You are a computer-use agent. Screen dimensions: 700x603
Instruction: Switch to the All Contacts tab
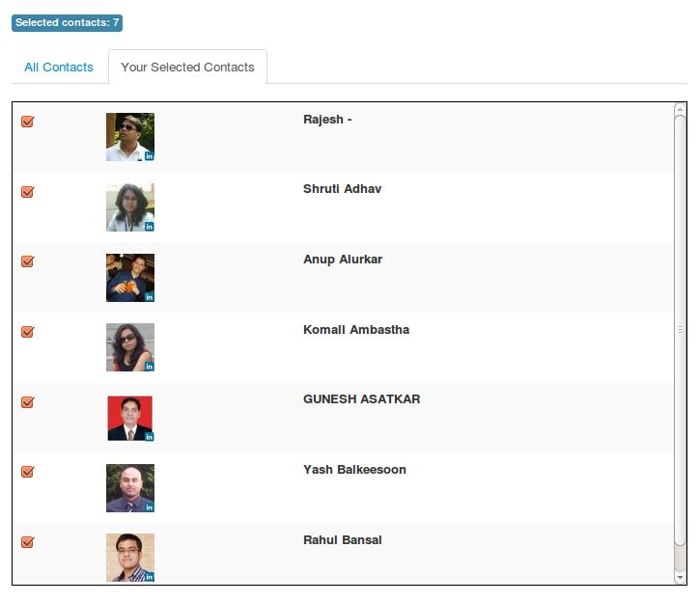59,68
